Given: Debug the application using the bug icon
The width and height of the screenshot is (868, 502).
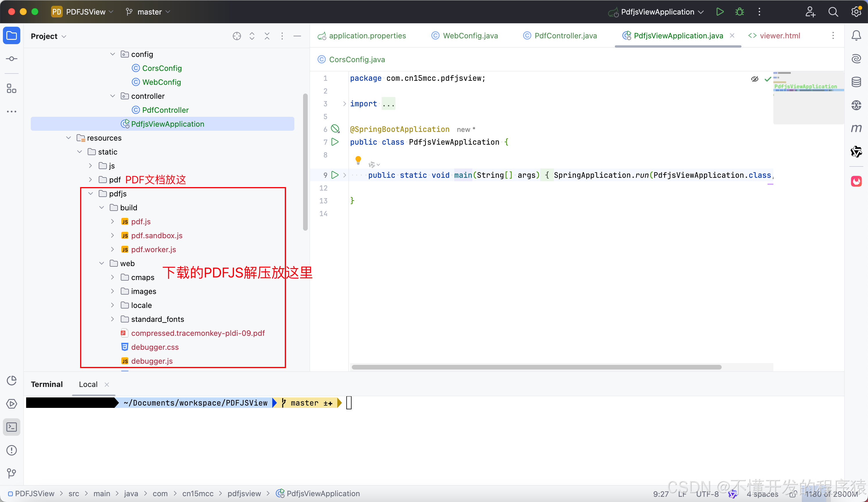Looking at the screenshot, I should [x=739, y=11].
